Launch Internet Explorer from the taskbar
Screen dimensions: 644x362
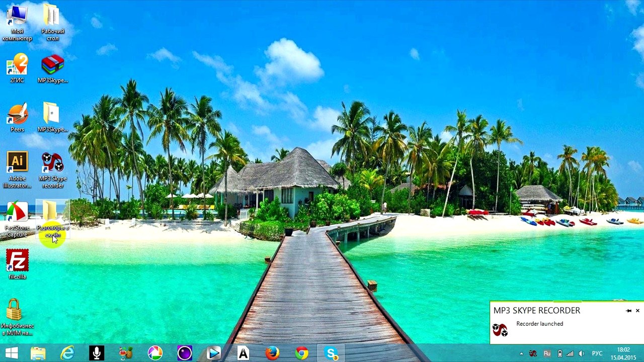point(67,353)
